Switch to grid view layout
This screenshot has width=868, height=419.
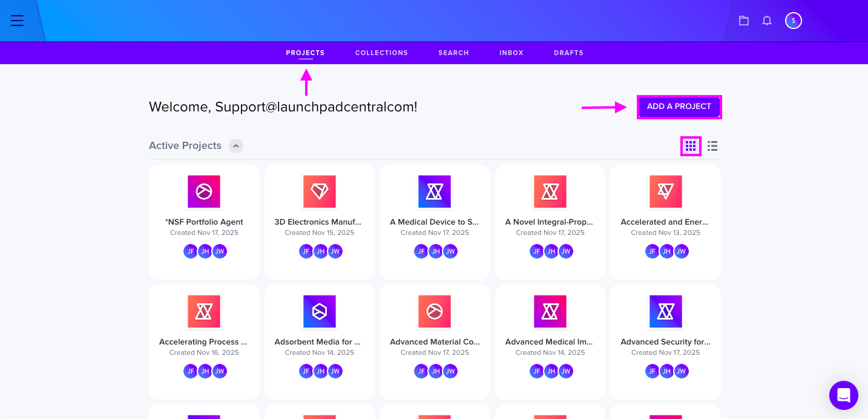(691, 146)
